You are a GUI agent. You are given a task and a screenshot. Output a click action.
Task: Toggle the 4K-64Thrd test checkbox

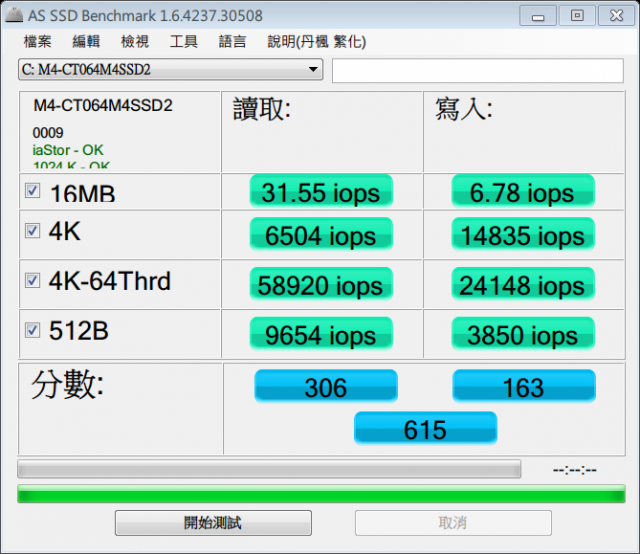coord(32,280)
